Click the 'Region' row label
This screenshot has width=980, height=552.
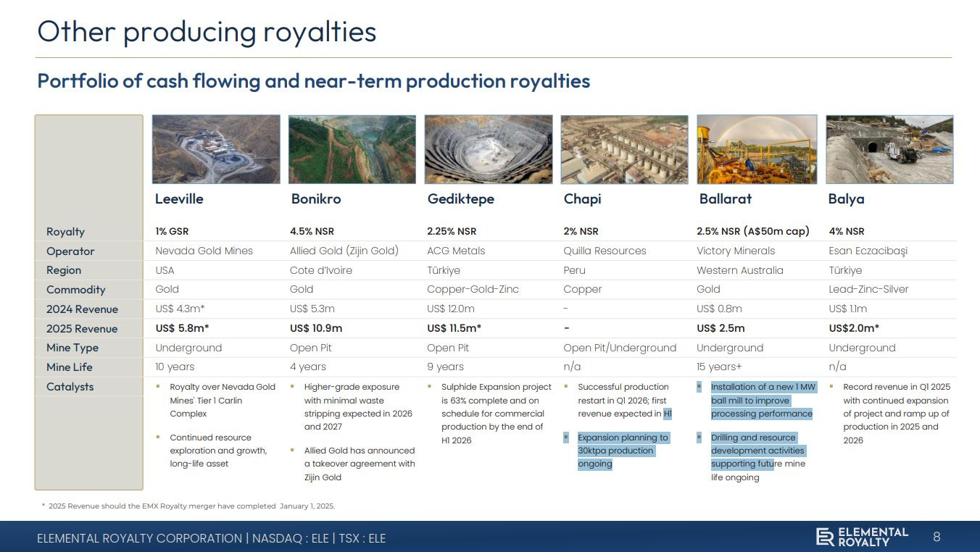tap(64, 270)
